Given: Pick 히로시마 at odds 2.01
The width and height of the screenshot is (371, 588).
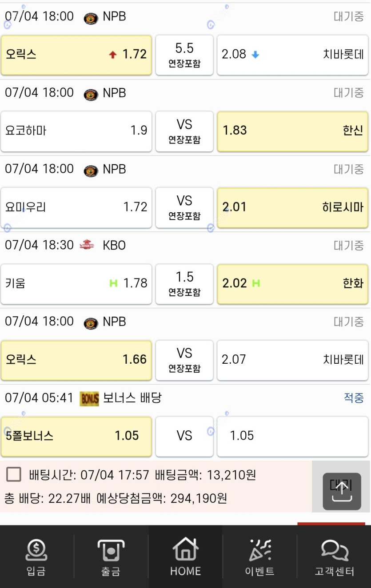Looking at the screenshot, I should coord(292,208).
